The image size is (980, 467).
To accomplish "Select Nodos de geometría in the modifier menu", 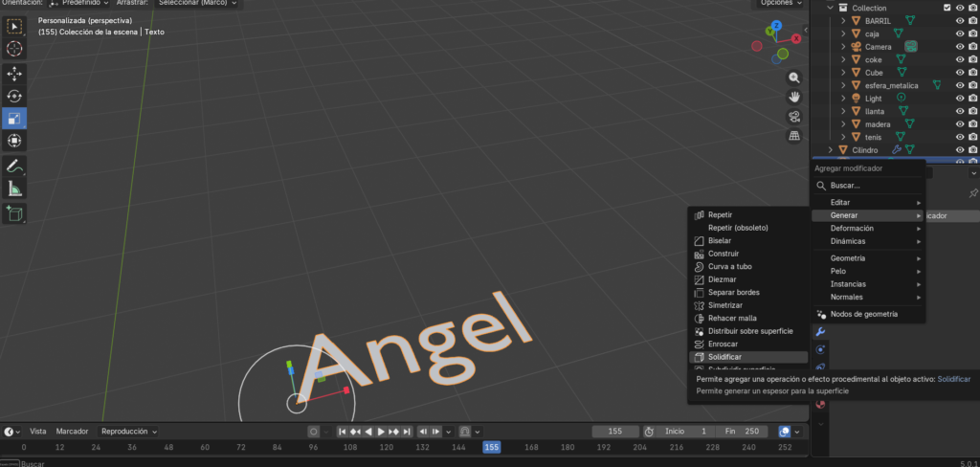I will [x=868, y=314].
